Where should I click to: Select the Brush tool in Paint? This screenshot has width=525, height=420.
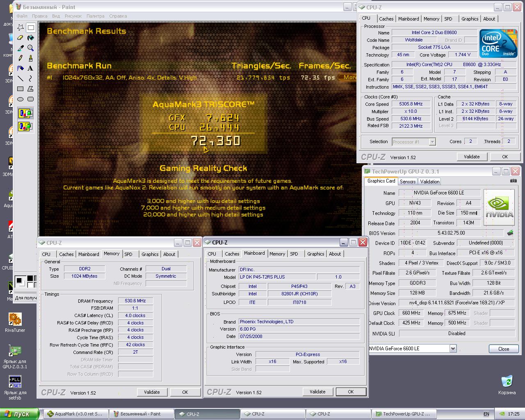point(31,58)
